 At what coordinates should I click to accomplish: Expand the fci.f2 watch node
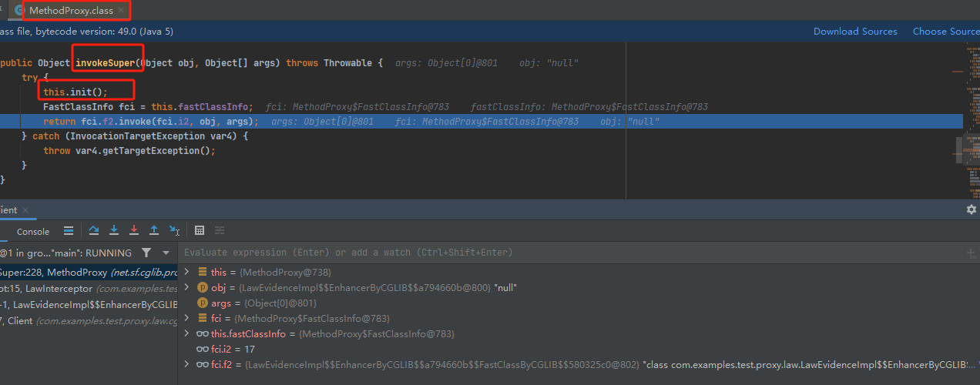click(186, 364)
